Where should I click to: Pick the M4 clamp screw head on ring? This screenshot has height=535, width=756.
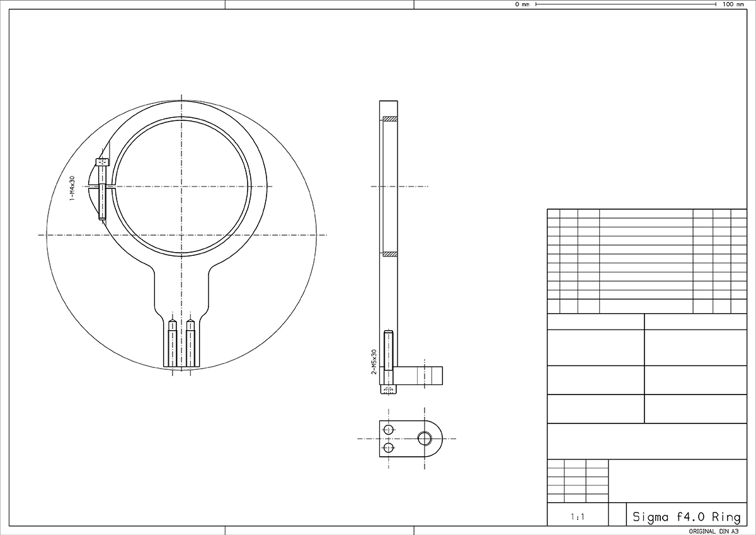click(102, 162)
